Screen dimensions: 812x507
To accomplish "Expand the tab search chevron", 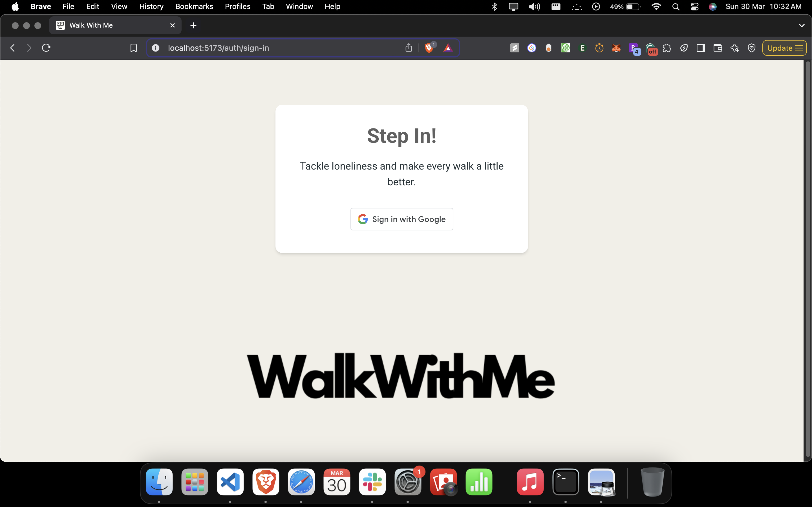I will pos(802,25).
